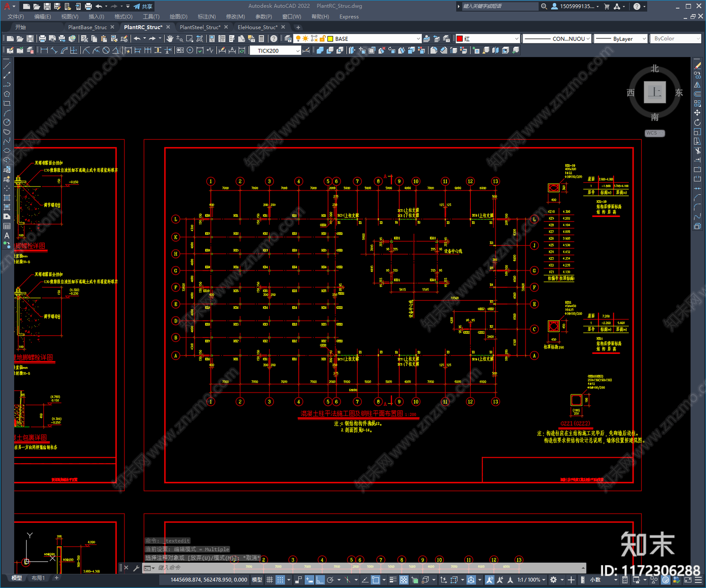
Task: Toggle Object Snap in status bar
Action: (376, 580)
